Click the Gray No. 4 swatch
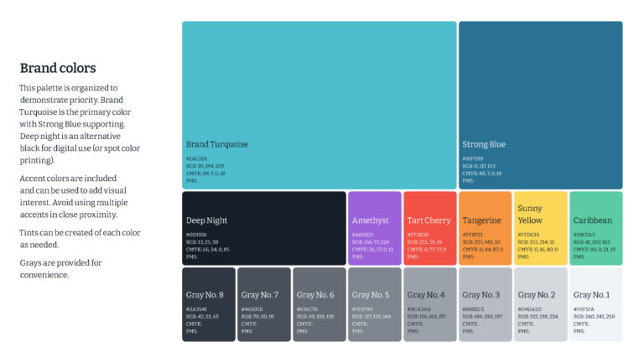644x362 pixels. tap(430, 304)
